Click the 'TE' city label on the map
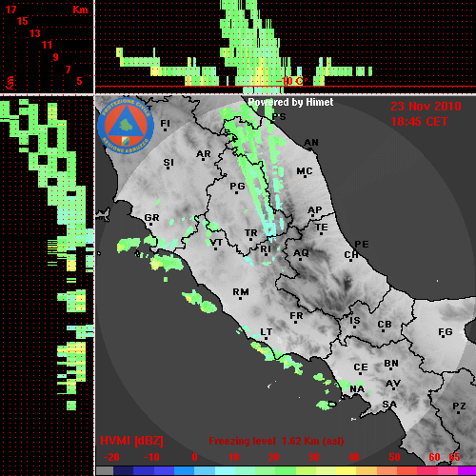Image resolution: width=476 pixels, height=476 pixels. point(322,228)
